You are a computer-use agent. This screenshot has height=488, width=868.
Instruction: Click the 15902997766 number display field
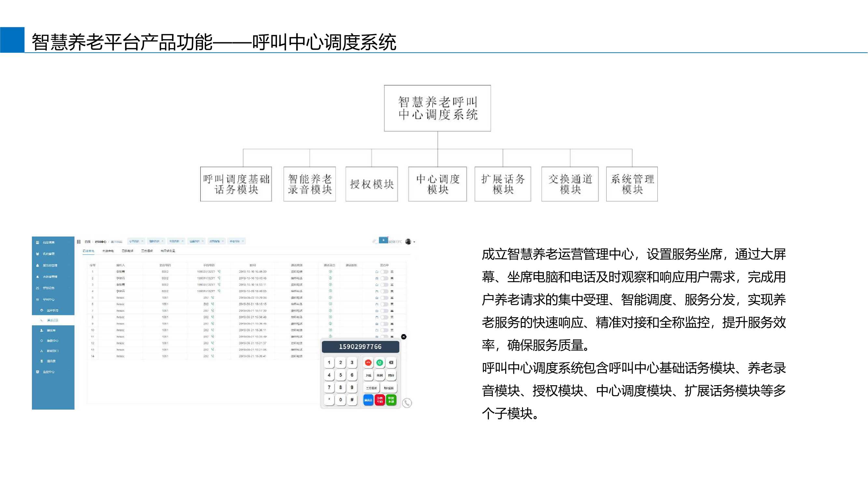[x=360, y=346]
